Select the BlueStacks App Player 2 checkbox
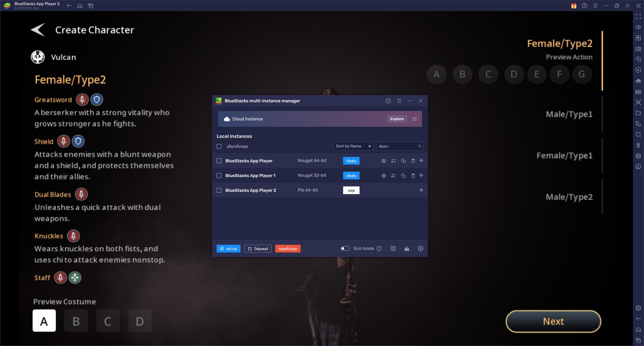 coord(219,190)
